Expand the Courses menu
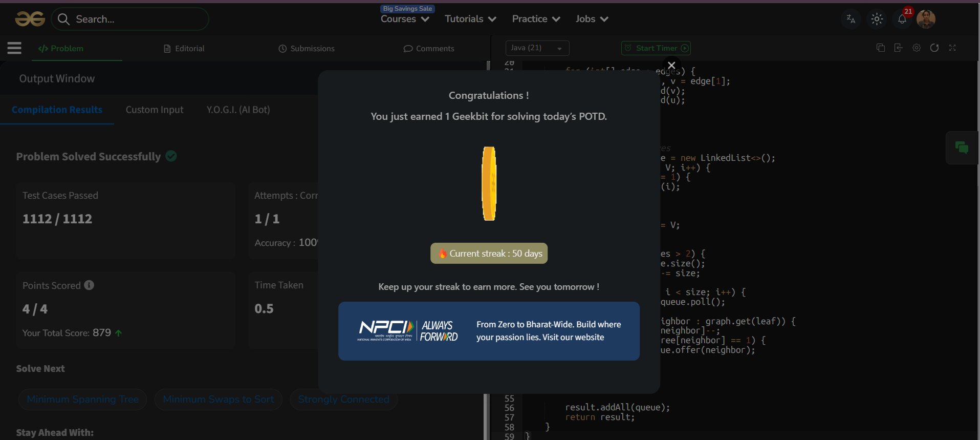The height and width of the screenshot is (440, 980). coord(405,19)
